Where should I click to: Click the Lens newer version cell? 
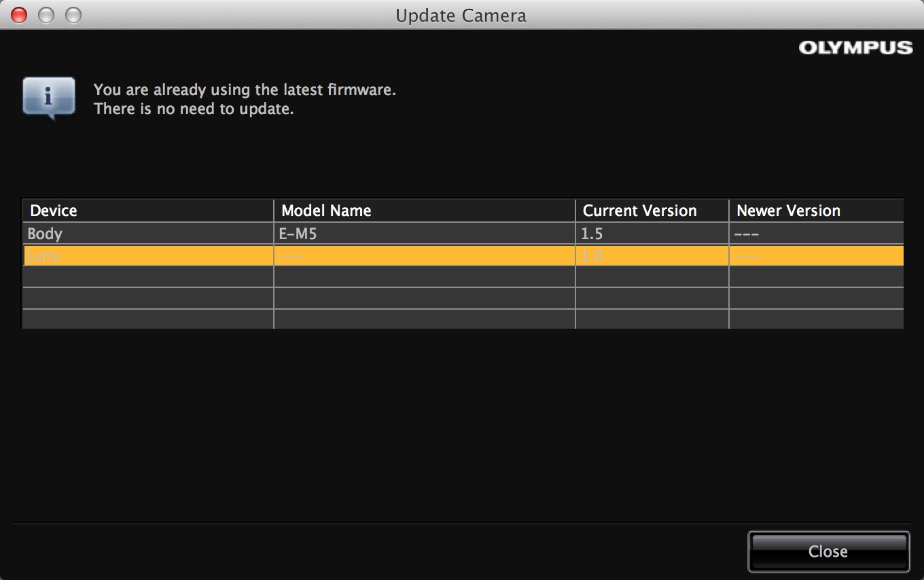(x=747, y=255)
